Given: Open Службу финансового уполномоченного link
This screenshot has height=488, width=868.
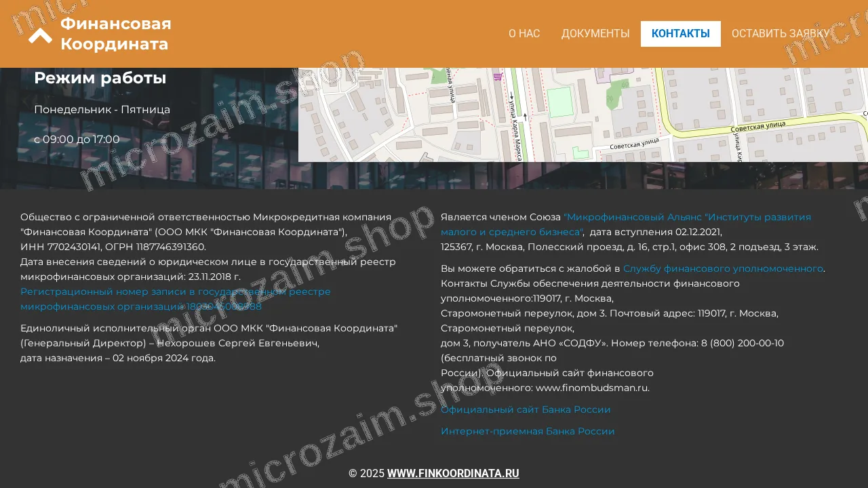Looking at the screenshot, I should click(723, 268).
